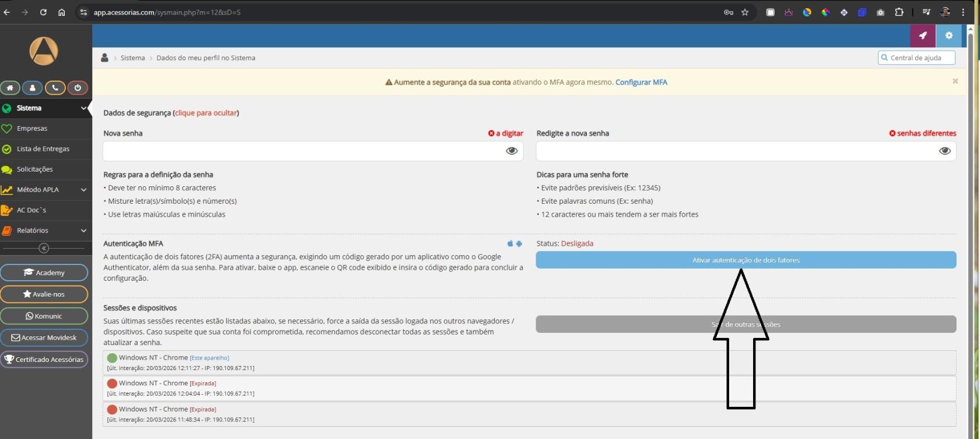Click the rocket icon in header
Screen dimensions: 980x439
click(x=923, y=36)
